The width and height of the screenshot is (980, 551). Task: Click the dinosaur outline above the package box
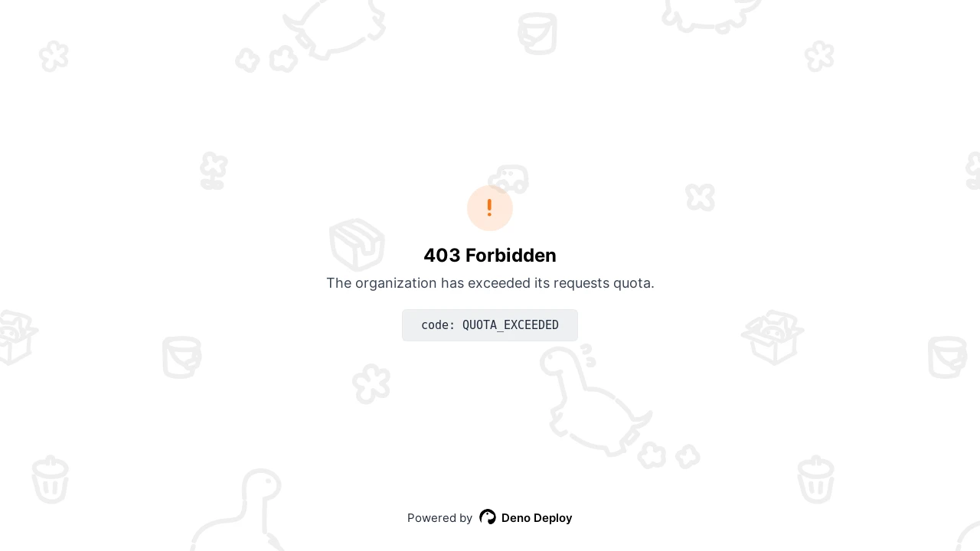coord(334,28)
